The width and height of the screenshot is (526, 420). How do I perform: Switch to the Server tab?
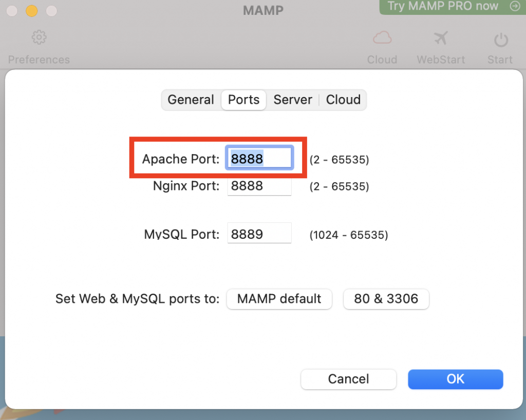(x=292, y=100)
